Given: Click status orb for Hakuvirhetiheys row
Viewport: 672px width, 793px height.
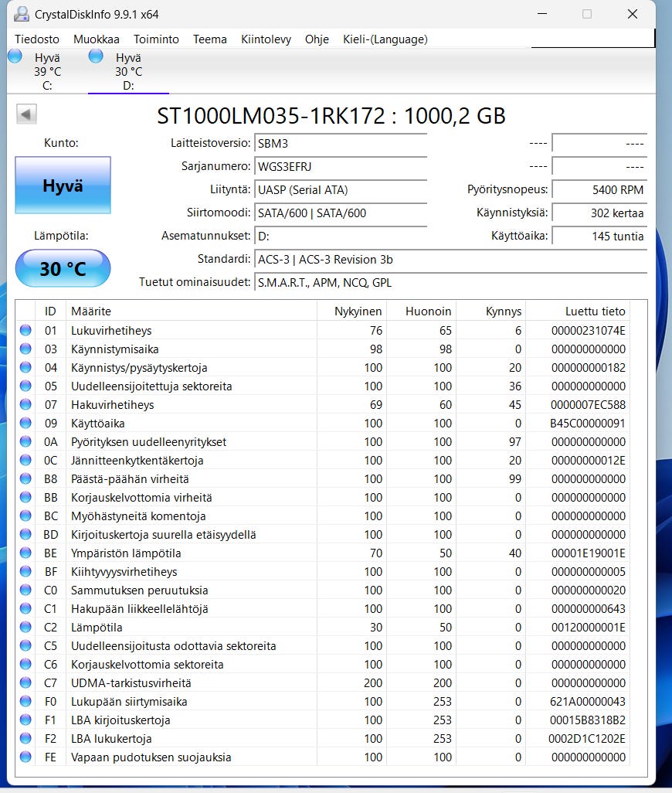Looking at the screenshot, I should pyautogui.click(x=25, y=404).
